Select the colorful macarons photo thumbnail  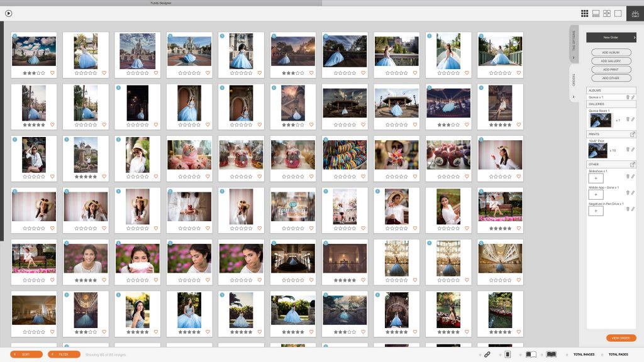345,155
